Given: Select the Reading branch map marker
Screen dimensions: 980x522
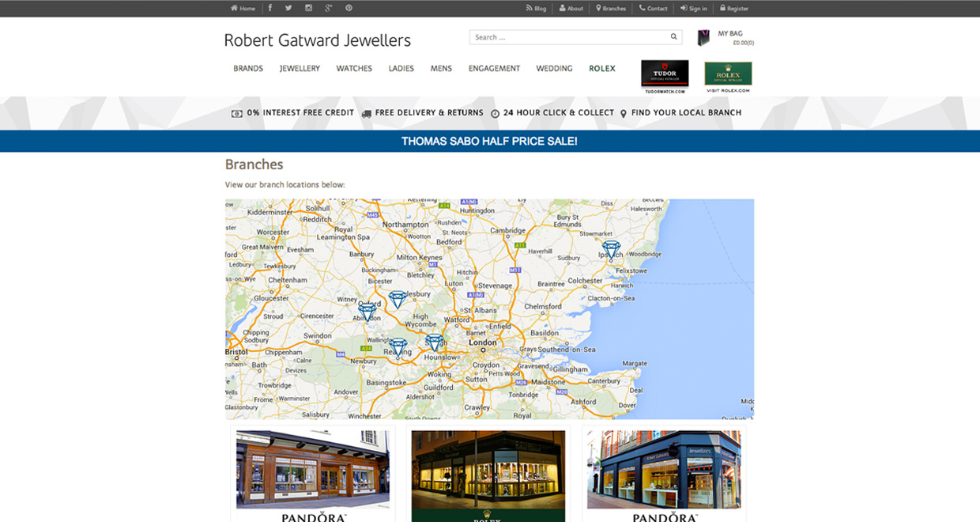Looking at the screenshot, I should click(x=398, y=347).
